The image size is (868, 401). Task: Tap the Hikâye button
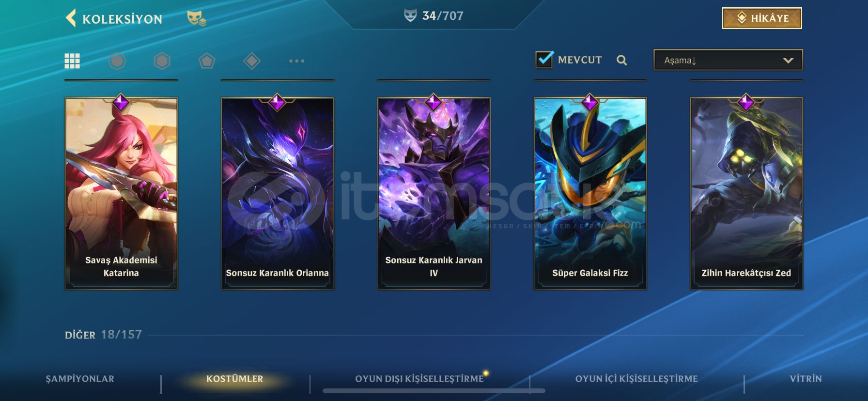[762, 18]
